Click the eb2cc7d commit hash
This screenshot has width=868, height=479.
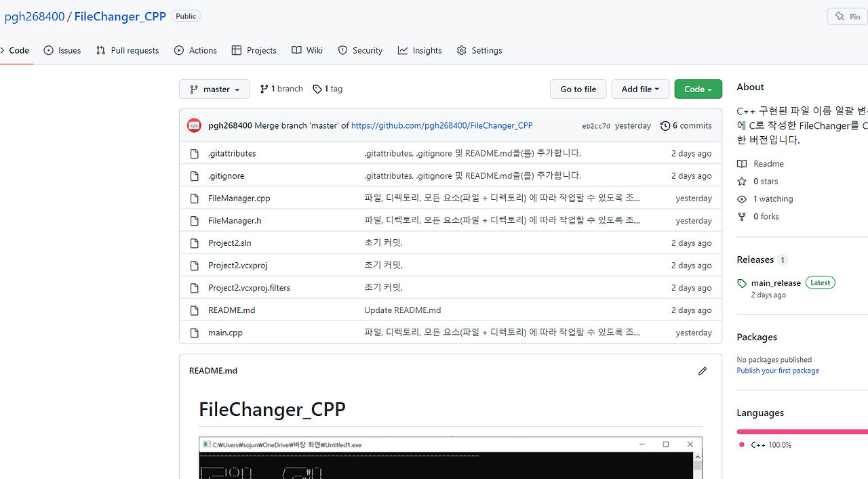tap(596, 125)
